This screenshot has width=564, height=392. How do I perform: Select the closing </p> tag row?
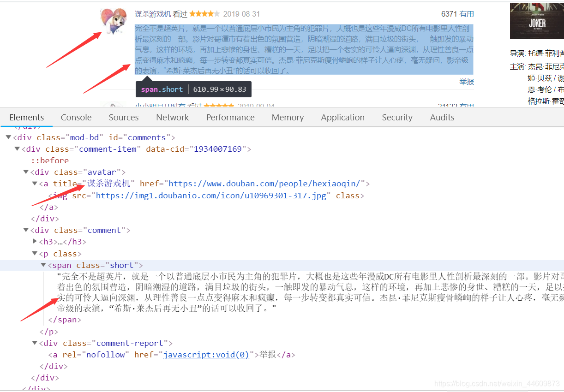point(49,332)
